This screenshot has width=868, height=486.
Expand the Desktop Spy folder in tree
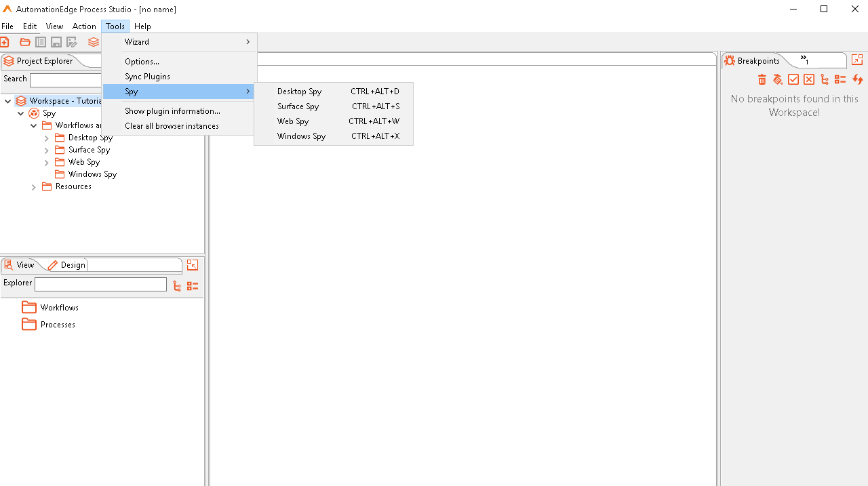point(47,138)
